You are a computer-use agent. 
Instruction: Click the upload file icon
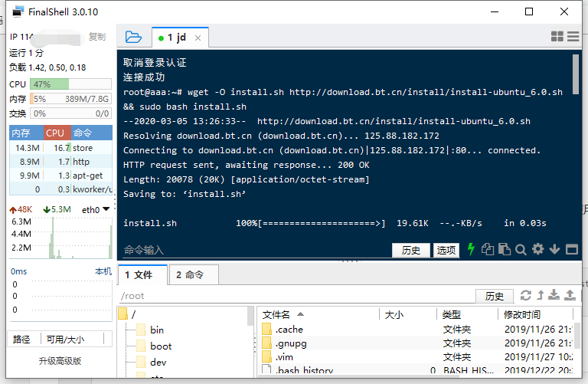[570, 295]
